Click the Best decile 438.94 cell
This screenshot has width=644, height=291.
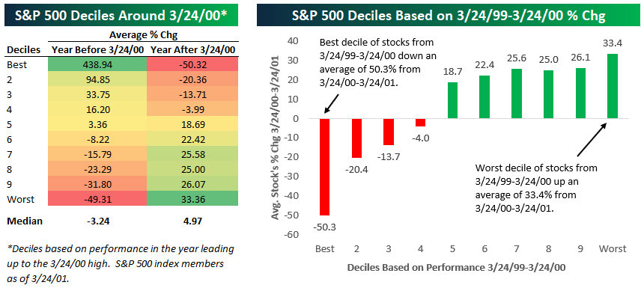coord(98,65)
